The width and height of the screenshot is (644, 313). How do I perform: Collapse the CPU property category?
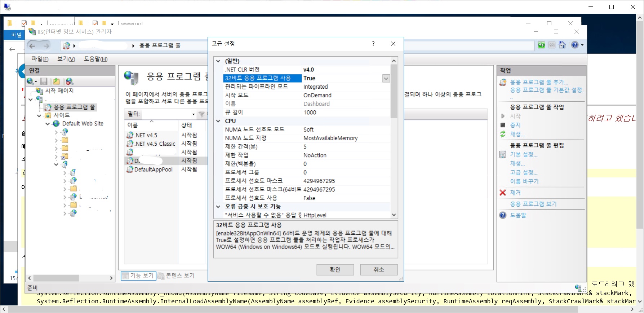(x=218, y=121)
